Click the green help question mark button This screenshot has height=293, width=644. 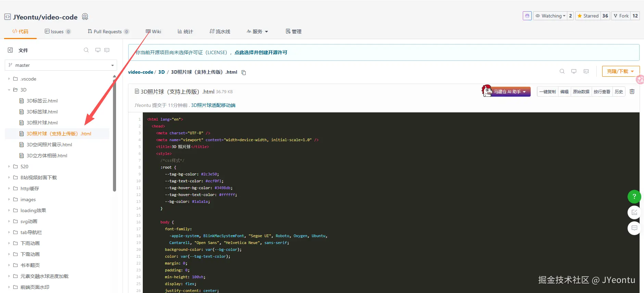pos(634,196)
